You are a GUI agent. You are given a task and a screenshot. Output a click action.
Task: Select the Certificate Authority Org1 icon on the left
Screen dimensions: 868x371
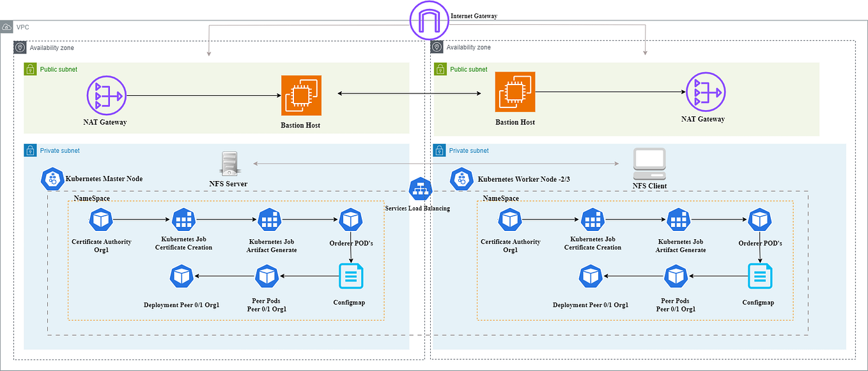tap(101, 219)
